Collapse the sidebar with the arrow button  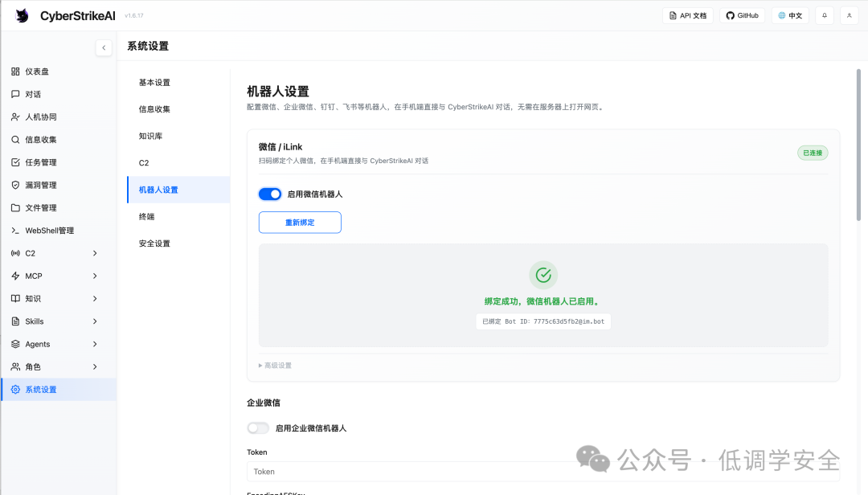pos(104,47)
